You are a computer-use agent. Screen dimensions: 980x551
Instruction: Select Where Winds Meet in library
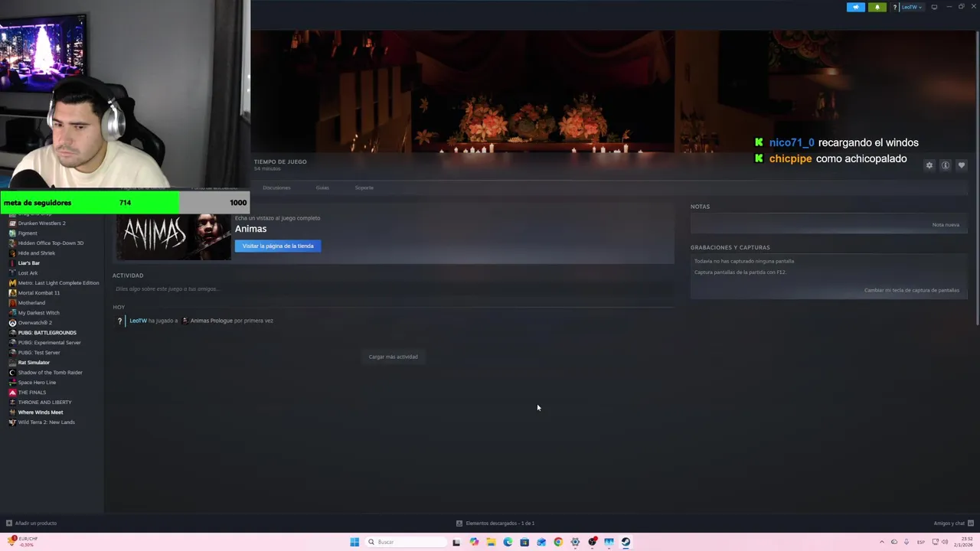pos(41,412)
